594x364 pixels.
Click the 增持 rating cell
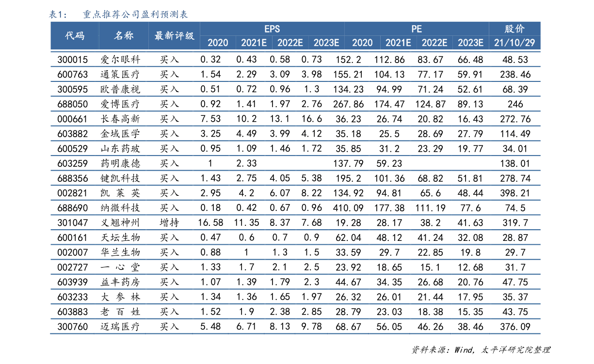pos(169,222)
